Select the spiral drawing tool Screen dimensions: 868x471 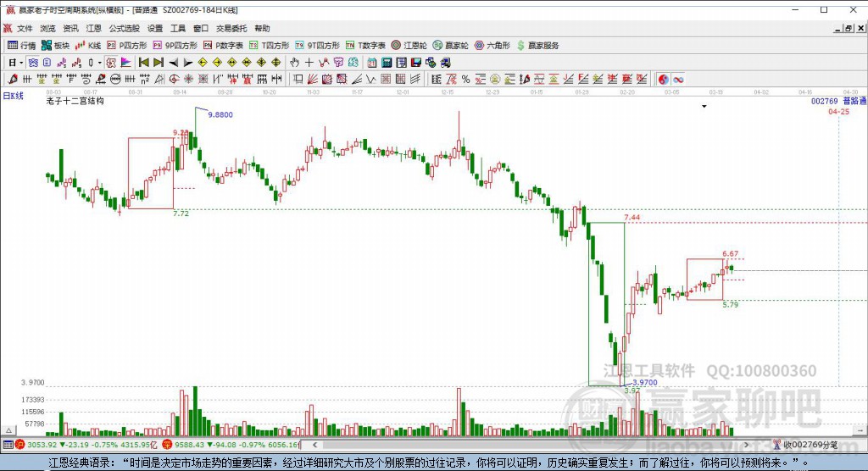(x=86, y=79)
